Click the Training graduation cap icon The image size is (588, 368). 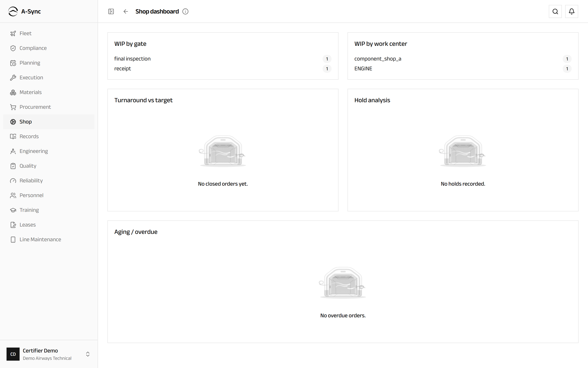click(x=13, y=210)
